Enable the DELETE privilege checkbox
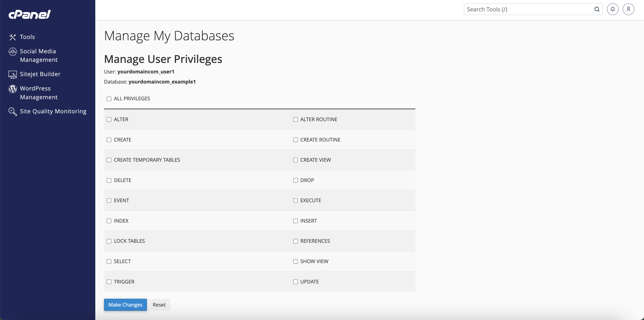The width and height of the screenshot is (644, 320). tap(109, 180)
